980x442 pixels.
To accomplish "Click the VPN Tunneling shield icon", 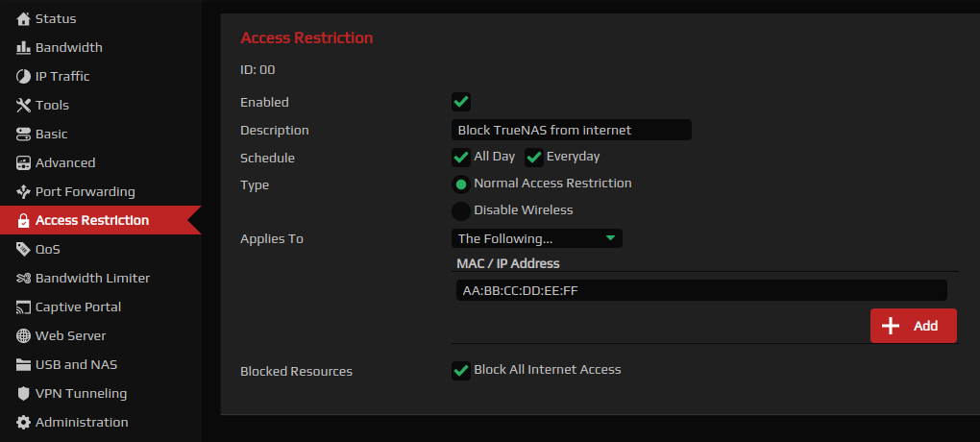I will 23,393.
